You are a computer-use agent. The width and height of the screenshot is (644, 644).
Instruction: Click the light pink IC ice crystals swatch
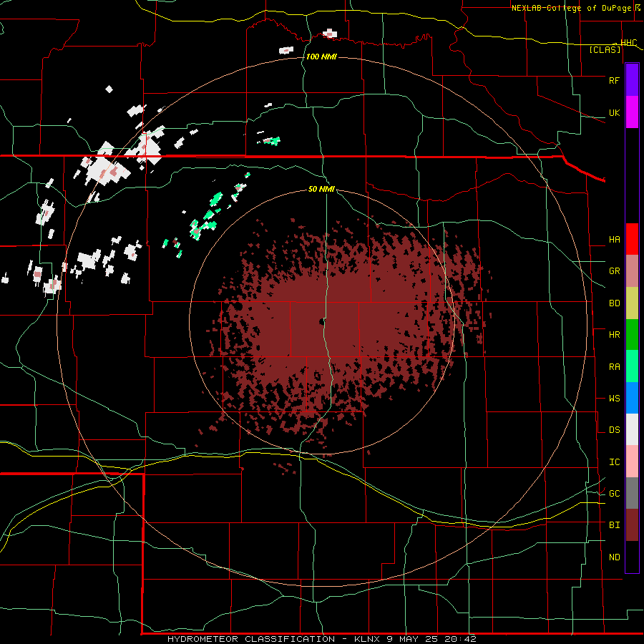632,462
